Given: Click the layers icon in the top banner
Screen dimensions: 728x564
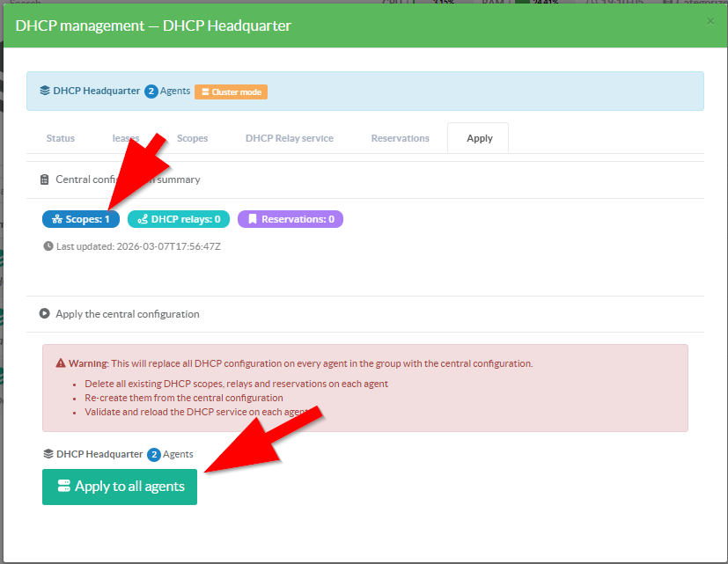Looking at the screenshot, I should (x=45, y=91).
